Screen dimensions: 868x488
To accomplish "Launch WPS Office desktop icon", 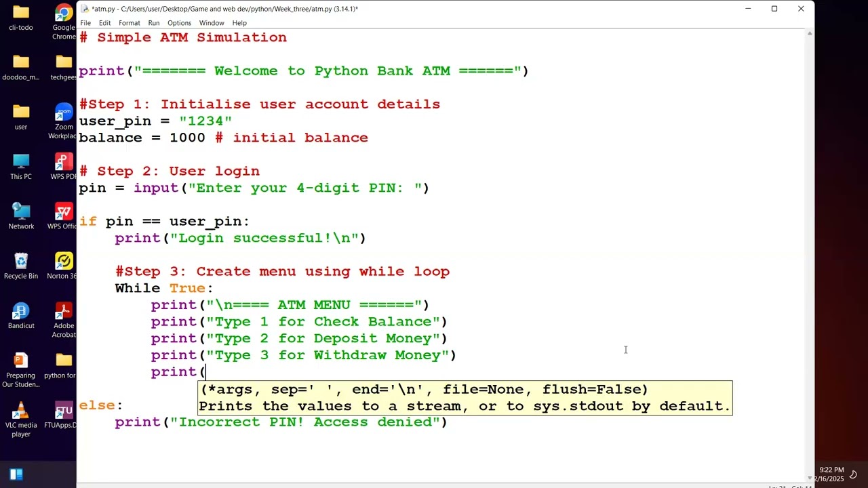I will [64, 217].
